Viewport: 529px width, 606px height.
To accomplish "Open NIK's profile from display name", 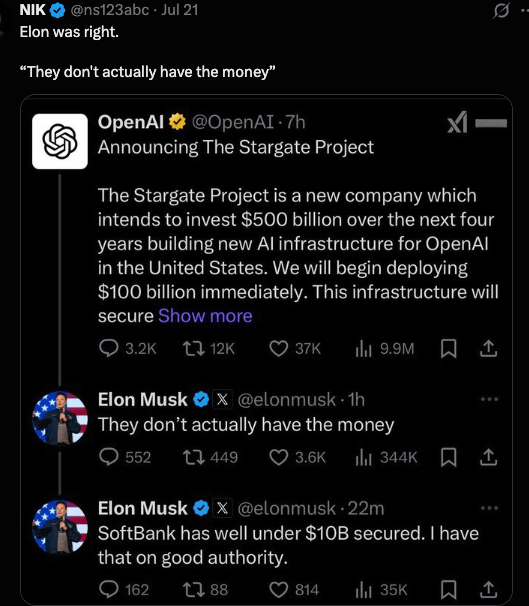I will click(32, 10).
